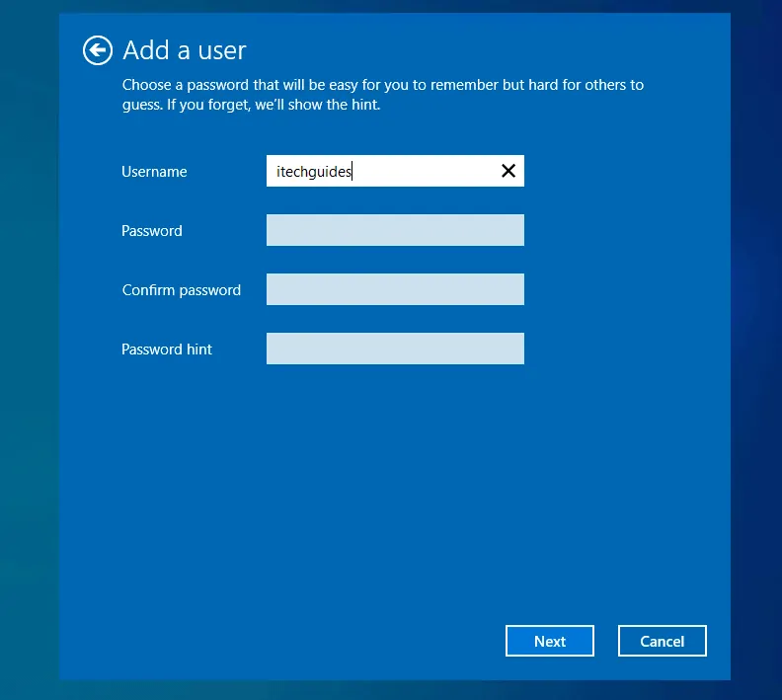
Task: Click the typed text "itechguides"
Action: click(314, 172)
